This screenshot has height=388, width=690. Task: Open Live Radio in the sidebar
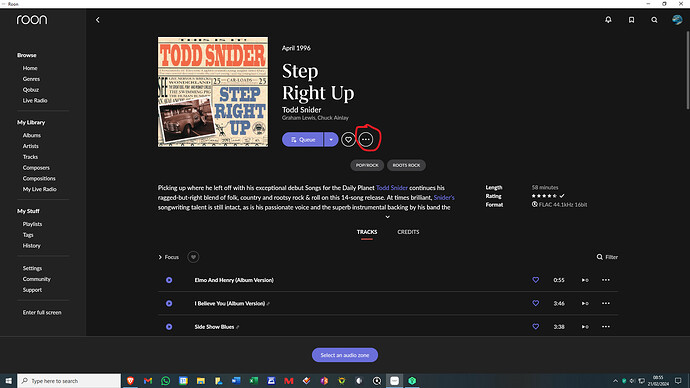tap(35, 101)
